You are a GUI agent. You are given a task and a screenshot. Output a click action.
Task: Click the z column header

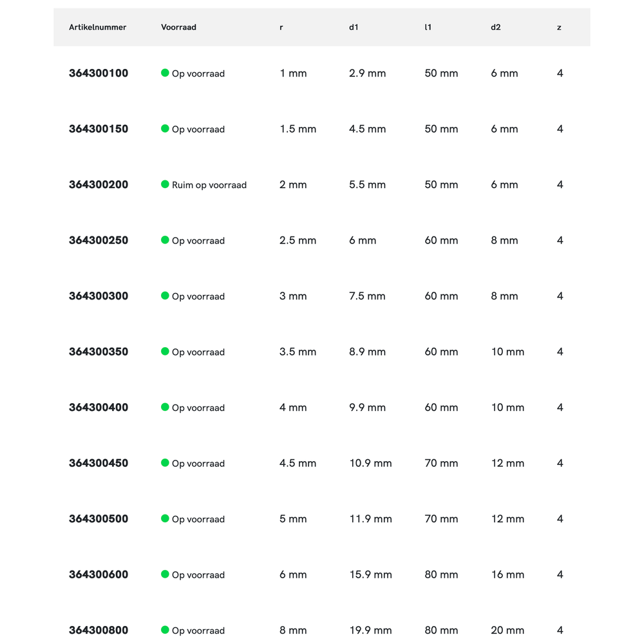559,28
